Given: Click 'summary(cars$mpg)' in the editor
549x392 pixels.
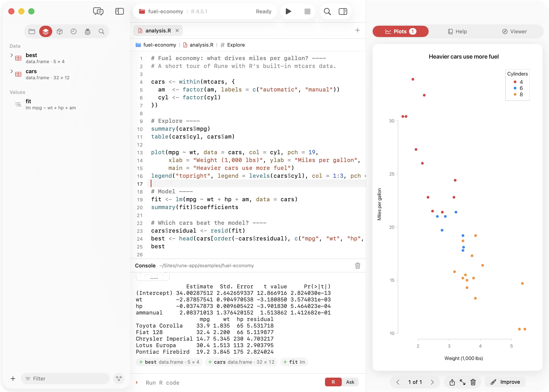Looking at the screenshot, I should (181, 129).
